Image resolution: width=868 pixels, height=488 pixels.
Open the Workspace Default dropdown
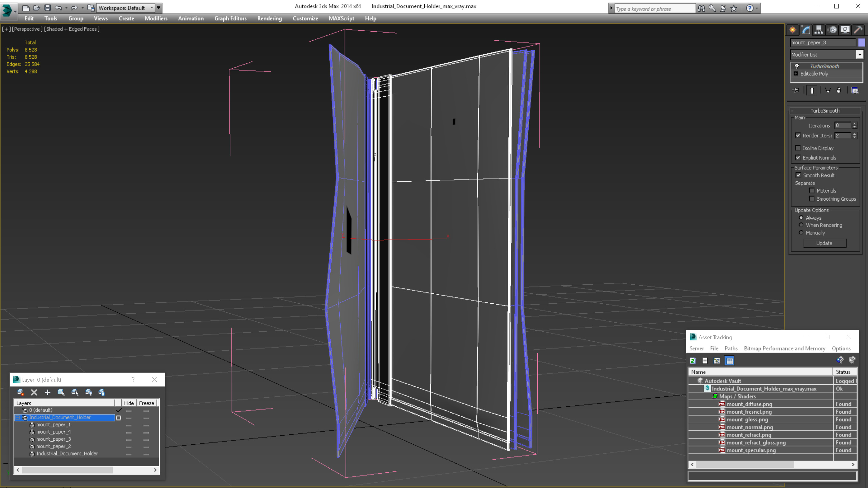tap(126, 8)
